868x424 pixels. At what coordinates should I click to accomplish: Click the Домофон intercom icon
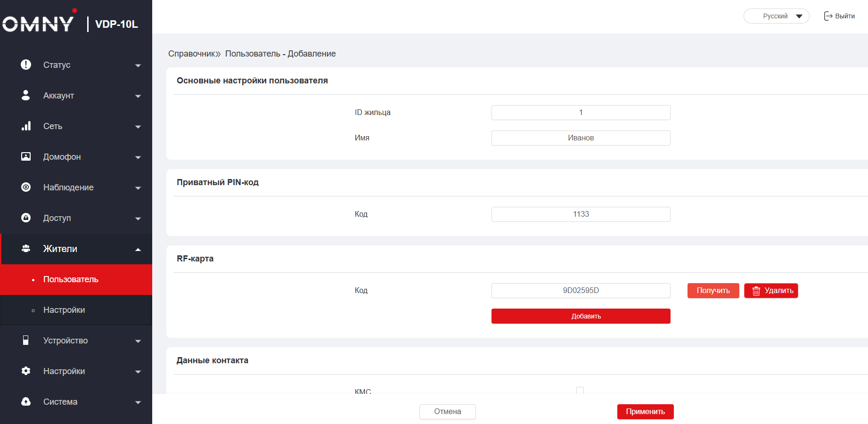click(x=26, y=156)
